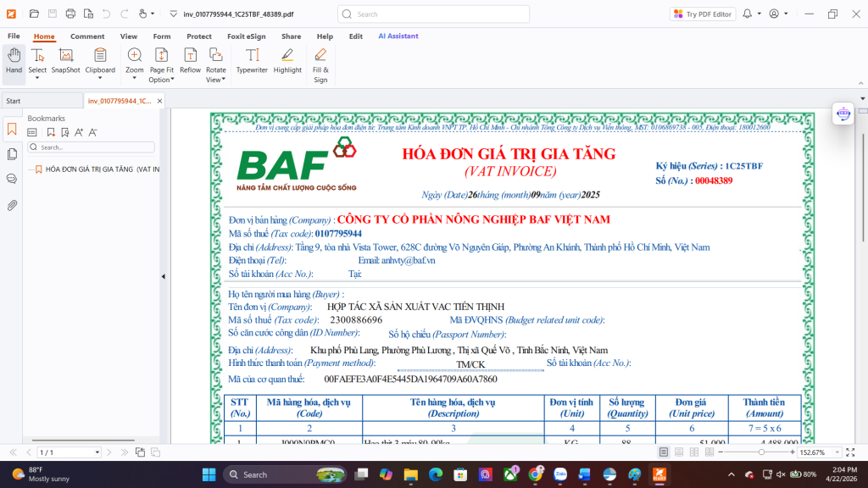Click the Try PDF Editor button

(703, 14)
